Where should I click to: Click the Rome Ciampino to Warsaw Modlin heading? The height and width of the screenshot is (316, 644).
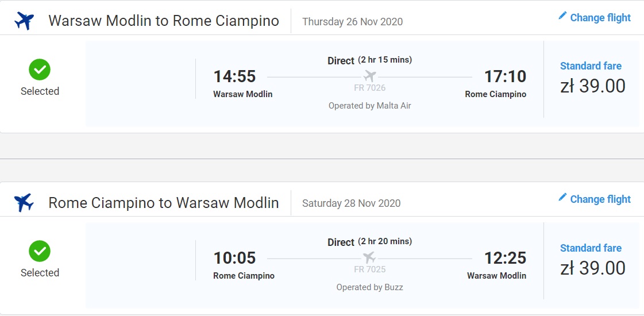164,203
